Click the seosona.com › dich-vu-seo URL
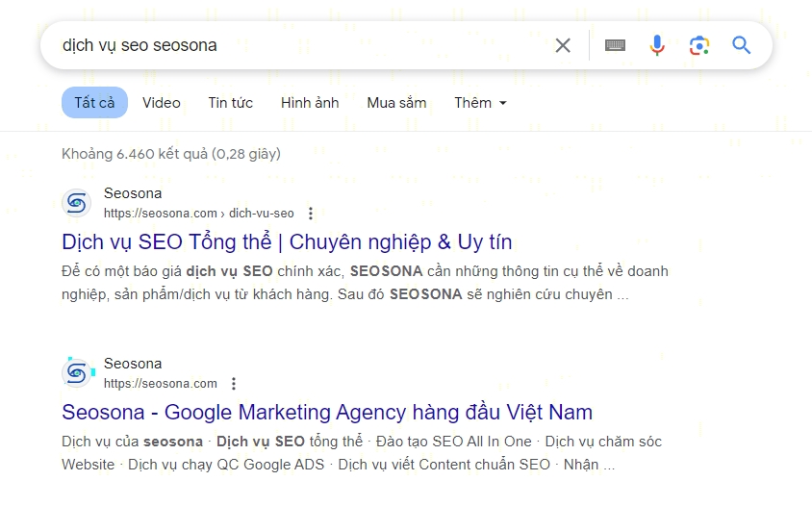Viewport: 812px width, 506px height. 199,214
